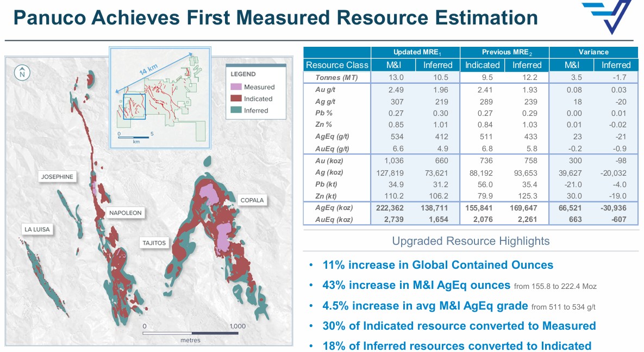Click the Resource Class header cell

tap(337, 65)
